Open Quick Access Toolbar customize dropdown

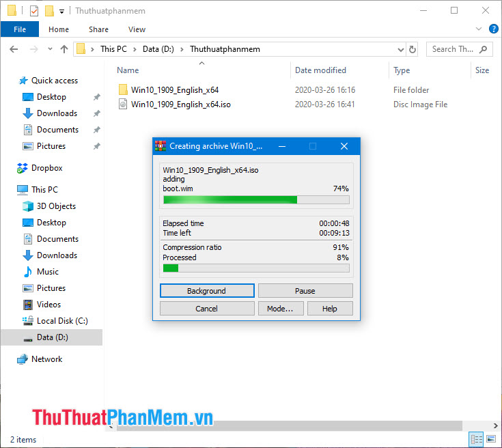[x=61, y=12]
